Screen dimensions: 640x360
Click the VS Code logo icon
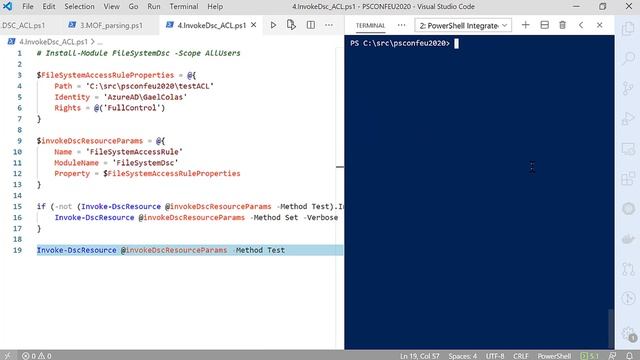[8, 7]
